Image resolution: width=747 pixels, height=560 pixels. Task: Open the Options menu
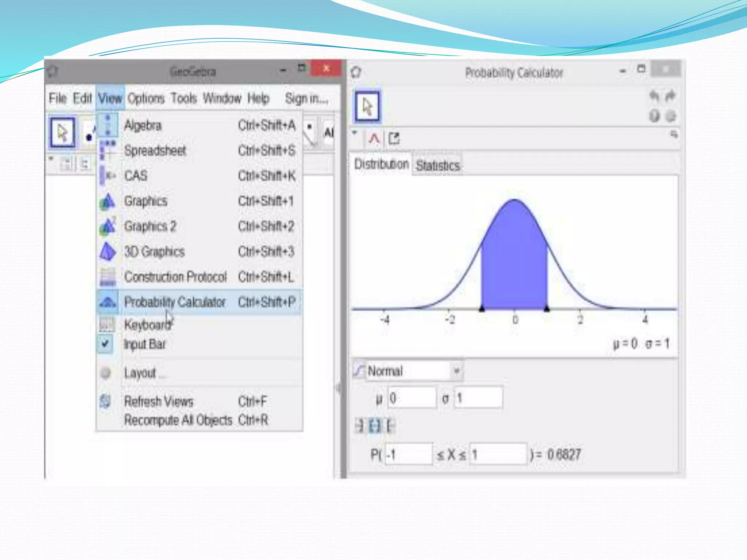[146, 98]
